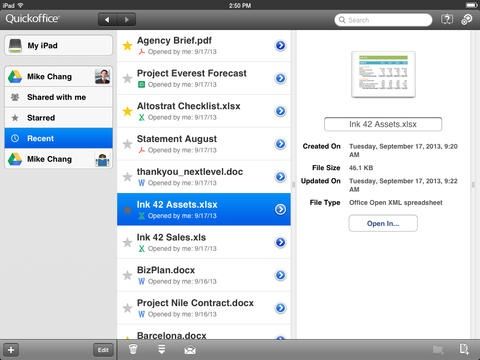Select Shared with me in the sidebar
Viewport: 480px width, 360px height.
tap(58, 97)
